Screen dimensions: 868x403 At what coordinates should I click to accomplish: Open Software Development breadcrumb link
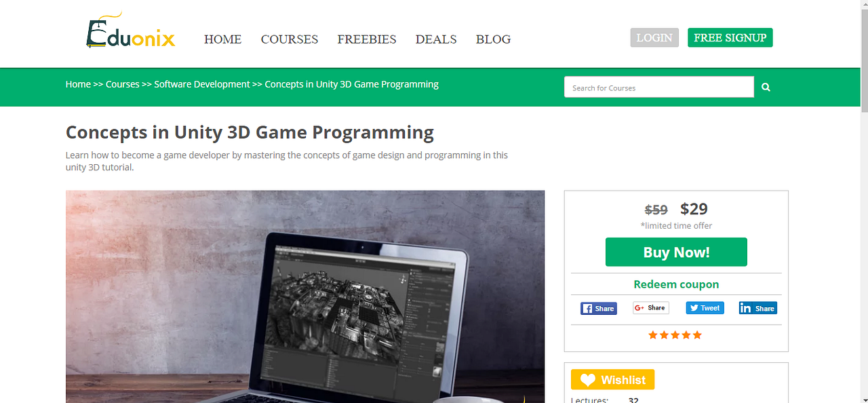click(201, 84)
